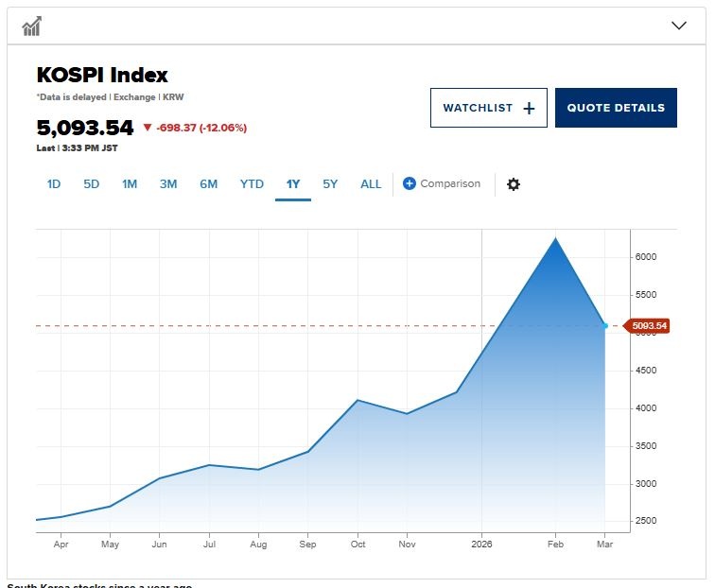Viewport: 715px width, 588px height.
Task: Click the Jul axis label
Action: pos(209,545)
